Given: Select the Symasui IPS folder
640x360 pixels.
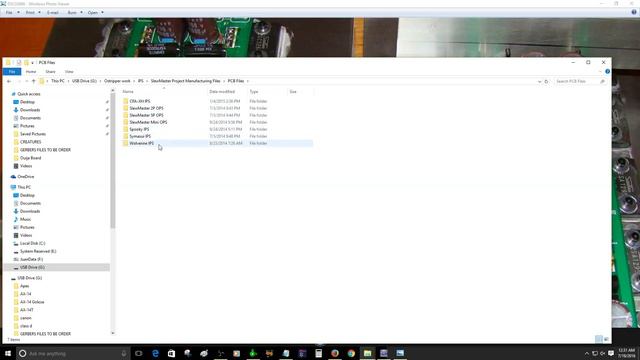Looking at the screenshot, I should [x=140, y=136].
